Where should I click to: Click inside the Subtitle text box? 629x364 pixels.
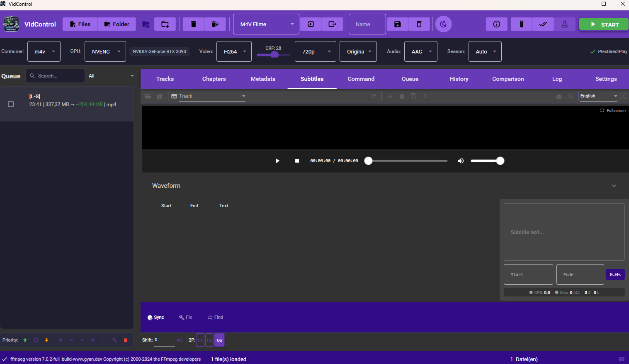click(x=564, y=232)
